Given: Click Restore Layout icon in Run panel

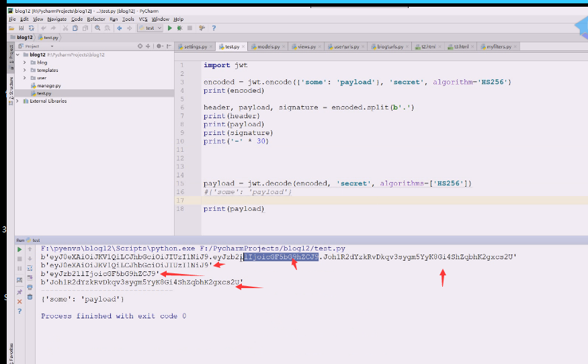Looking at the screenshot, I should click(x=19, y=281).
